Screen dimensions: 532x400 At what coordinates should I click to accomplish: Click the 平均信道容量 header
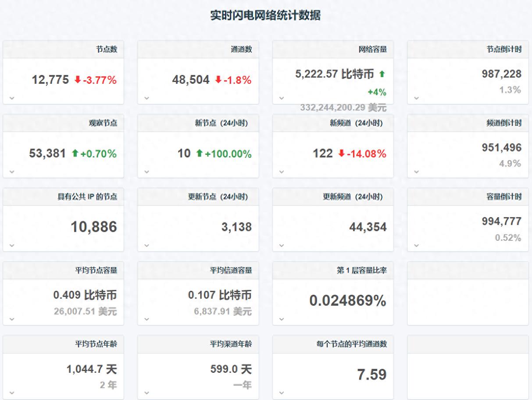(x=198, y=271)
